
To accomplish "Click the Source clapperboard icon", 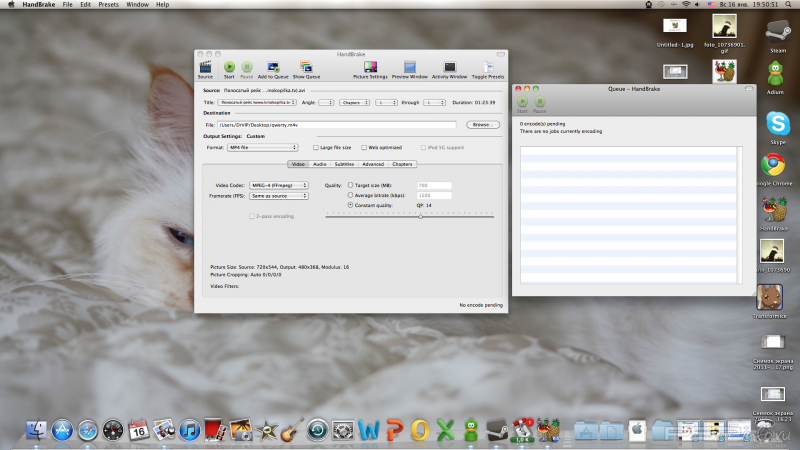I will click(205, 67).
